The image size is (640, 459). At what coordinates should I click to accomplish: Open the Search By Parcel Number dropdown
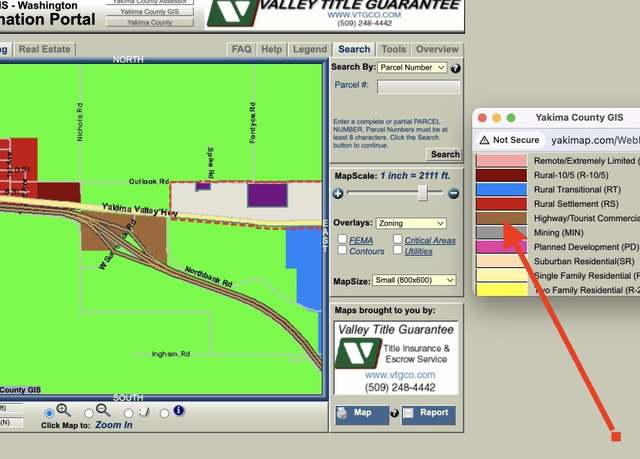pos(412,67)
